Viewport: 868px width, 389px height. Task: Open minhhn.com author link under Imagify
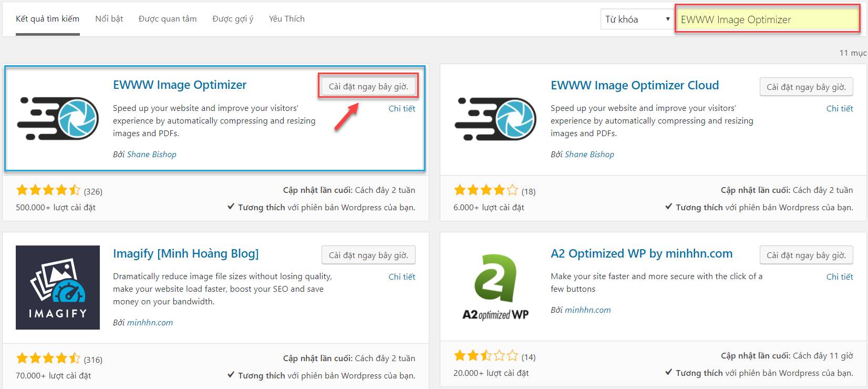click(150, 322)
